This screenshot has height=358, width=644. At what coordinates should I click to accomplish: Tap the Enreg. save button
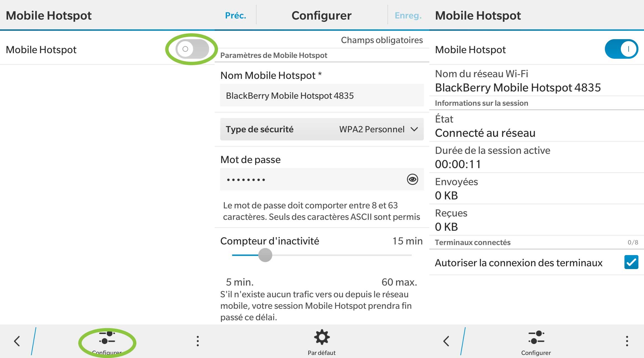[x=408, y=15]
